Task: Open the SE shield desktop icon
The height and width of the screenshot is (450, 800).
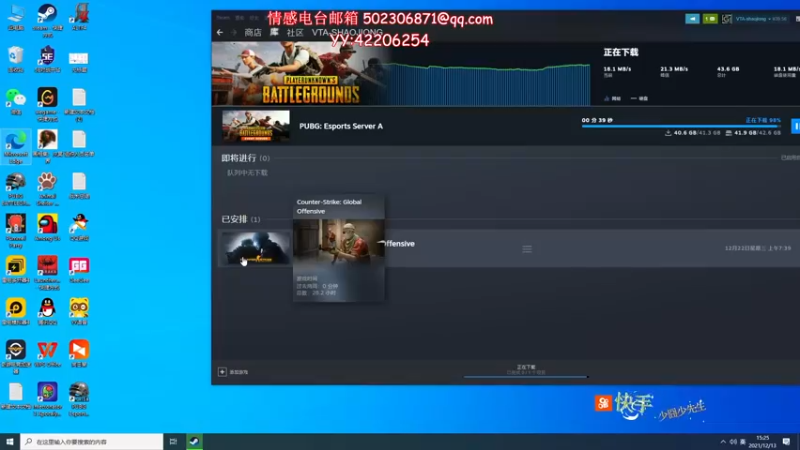Action: [x=47, y=59]
